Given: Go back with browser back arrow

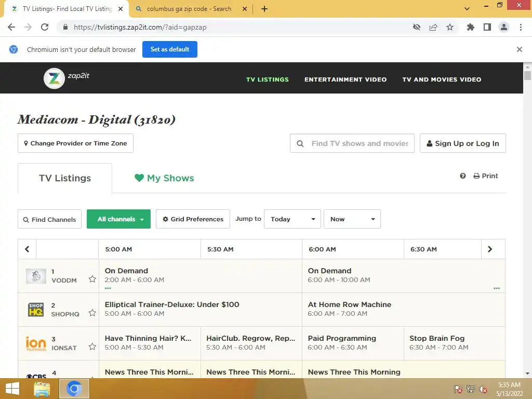Looking at the screenshot, I should pyautogui.click(x=11, y=27).
